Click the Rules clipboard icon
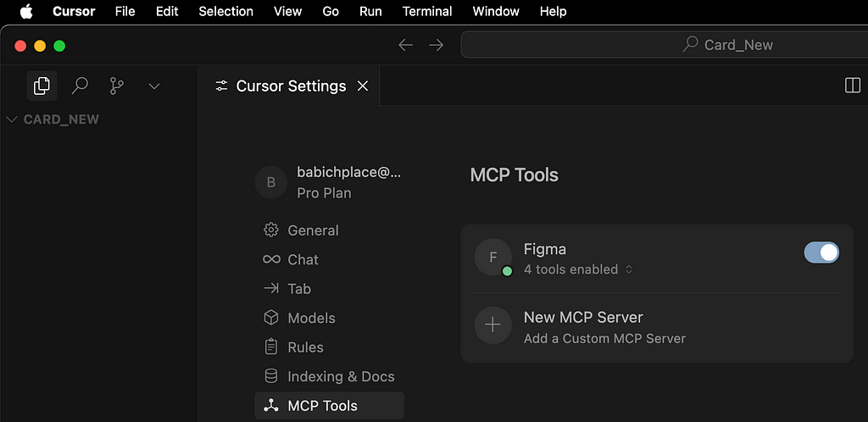The width and height of the screenshot is (868, 422). (270, 347)
